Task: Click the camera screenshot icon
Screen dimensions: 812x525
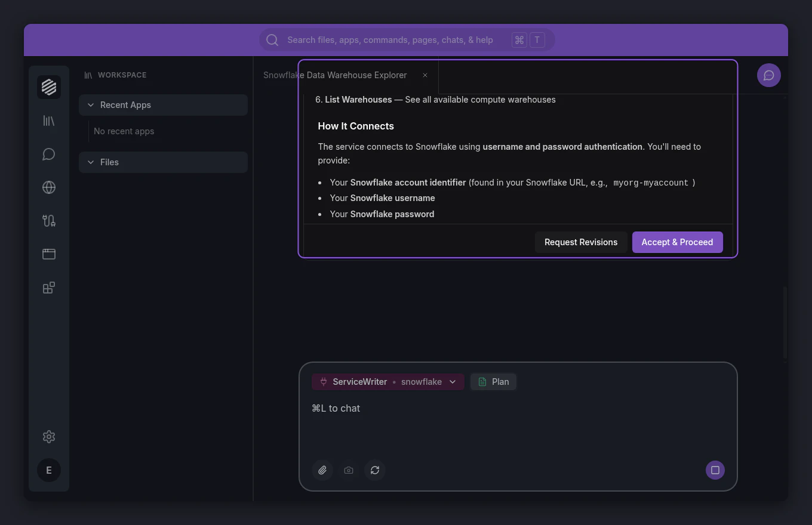Action: 349,470
